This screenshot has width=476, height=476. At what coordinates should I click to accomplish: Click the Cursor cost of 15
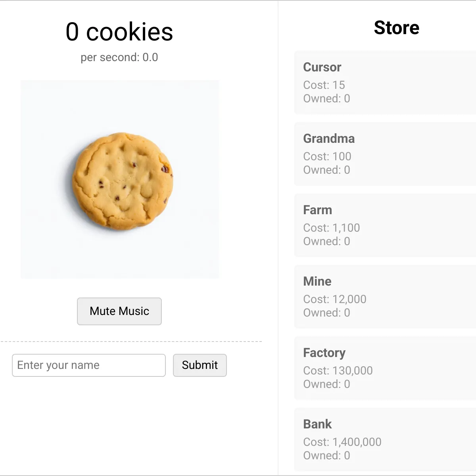point(324,85)
